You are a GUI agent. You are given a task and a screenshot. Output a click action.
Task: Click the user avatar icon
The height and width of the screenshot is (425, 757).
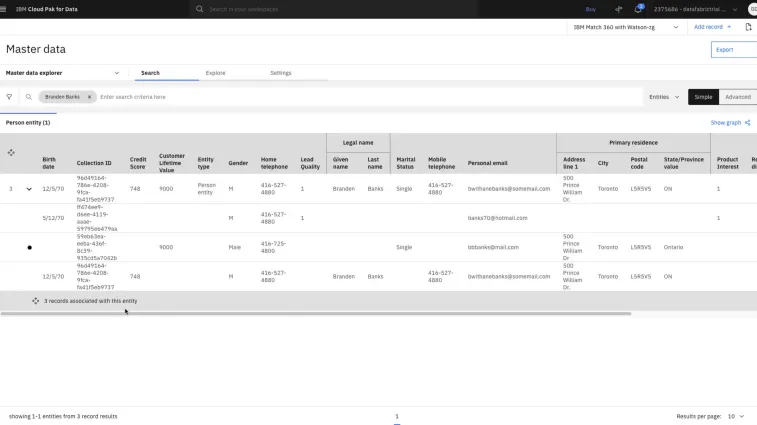751,9
